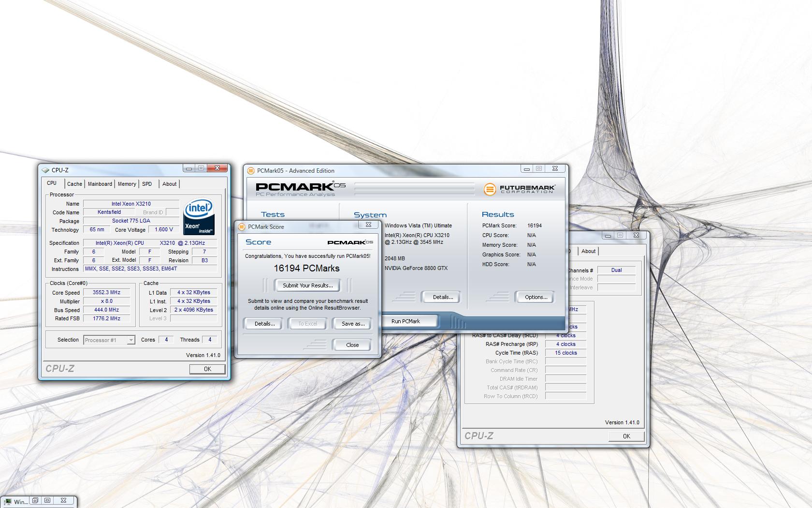812x508 pixels.
Task: Click Windows Vista (TM) Ultimate text
Action: click(x=418, y=225)
